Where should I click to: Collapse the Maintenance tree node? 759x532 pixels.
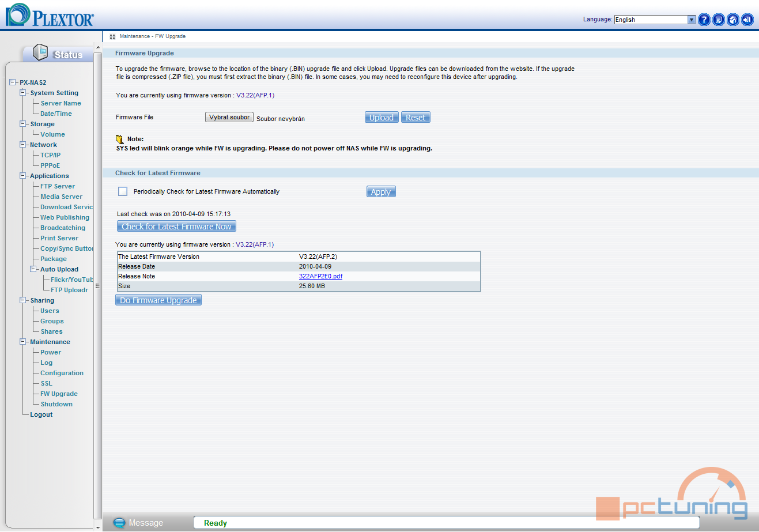tap(24, 342)
